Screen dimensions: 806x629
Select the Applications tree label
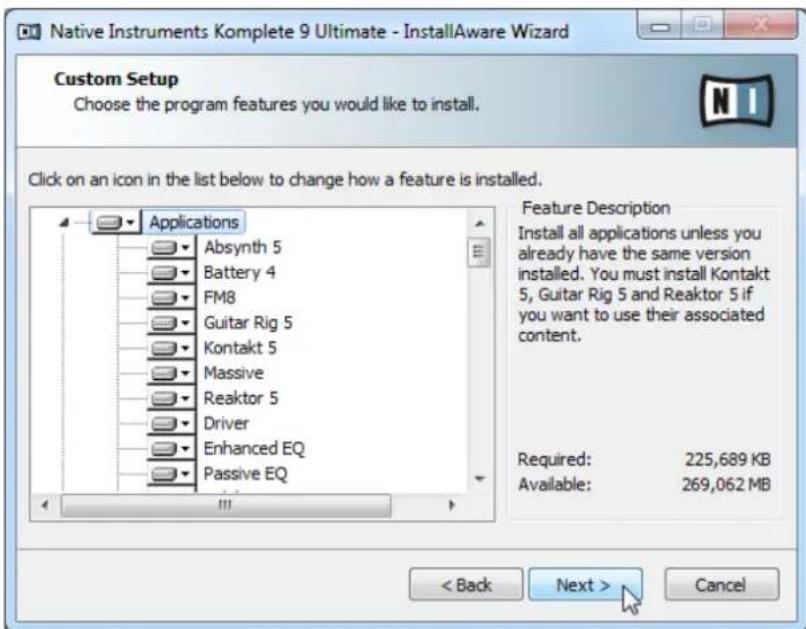194,223
